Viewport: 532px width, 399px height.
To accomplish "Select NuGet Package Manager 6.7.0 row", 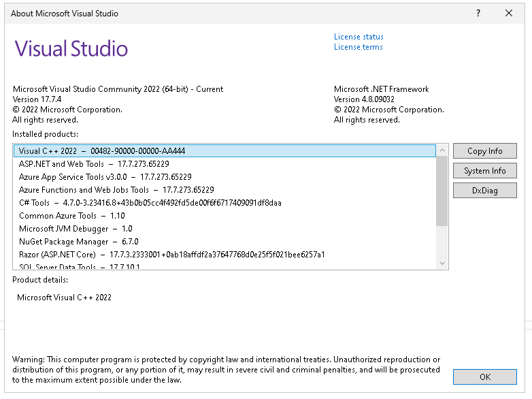I will [225, 242].
